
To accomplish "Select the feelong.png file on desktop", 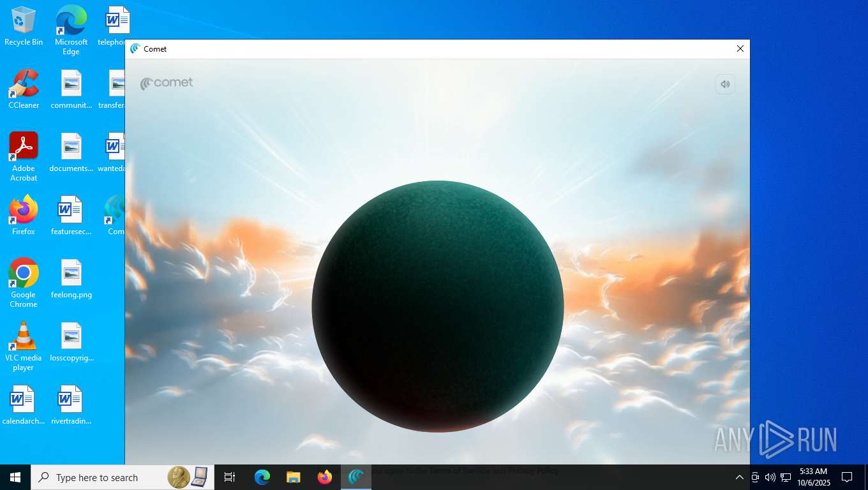I will (71, 279).
